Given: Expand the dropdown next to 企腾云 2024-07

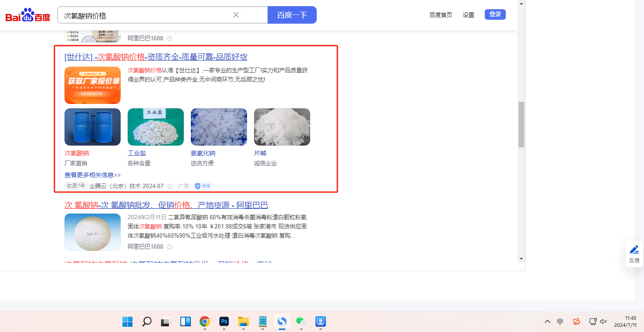Looking at the screenshot, I should [170, 186].
